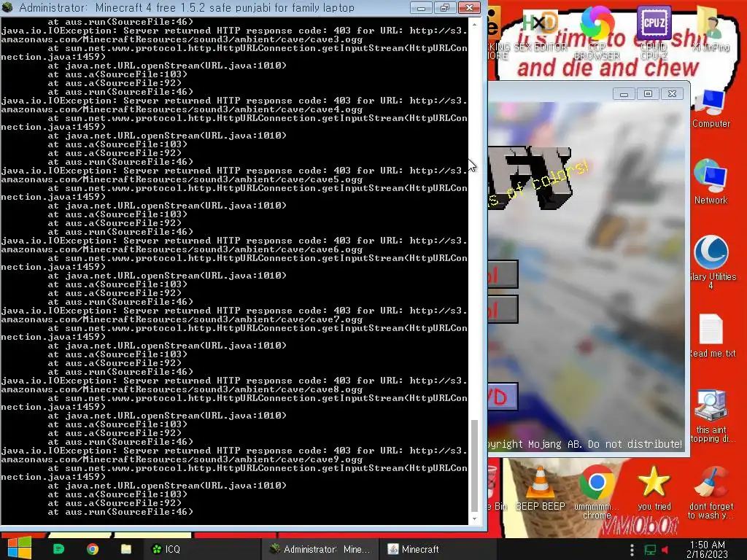Open the Glary Utilities 4 icon
The height and width of the screenshot is (560, 747).
(711, 262)
